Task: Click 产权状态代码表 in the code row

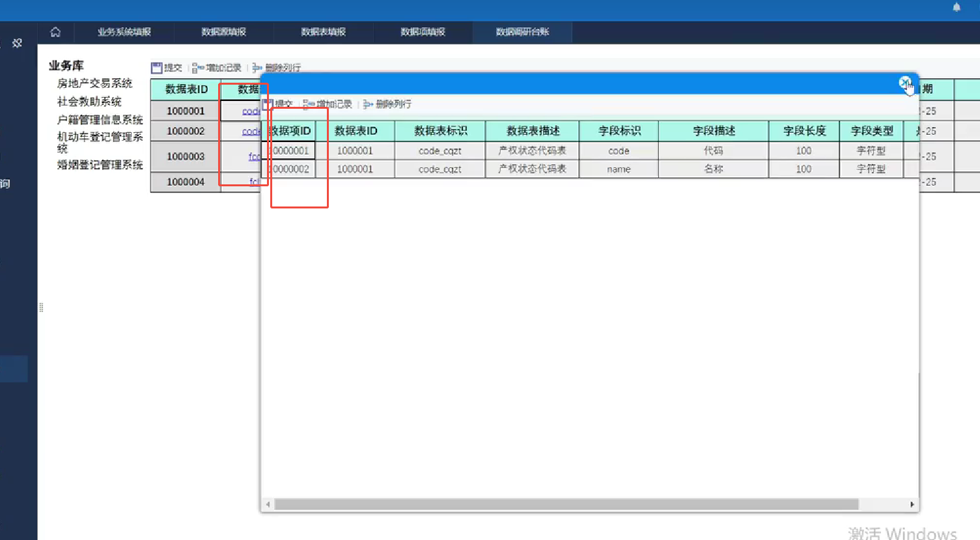Action: coord(533,150)
